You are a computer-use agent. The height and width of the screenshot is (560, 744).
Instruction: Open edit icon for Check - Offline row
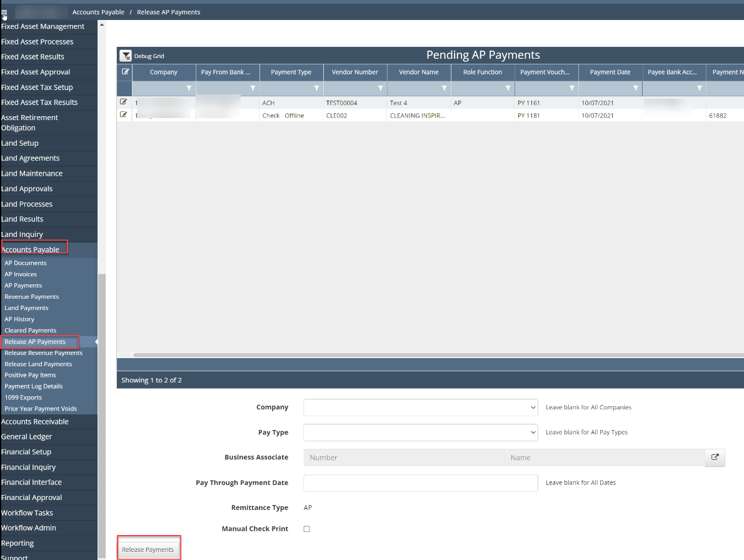tap(123, 115)
